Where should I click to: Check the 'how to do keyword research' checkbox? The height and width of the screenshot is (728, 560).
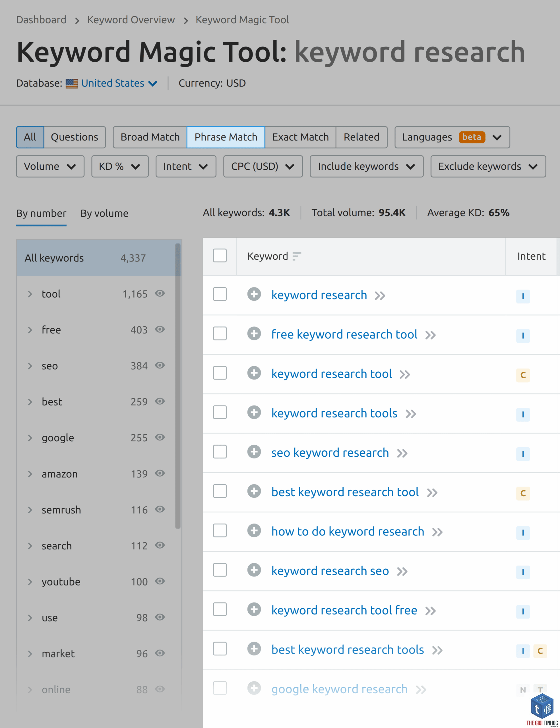[x=220, y=530]
